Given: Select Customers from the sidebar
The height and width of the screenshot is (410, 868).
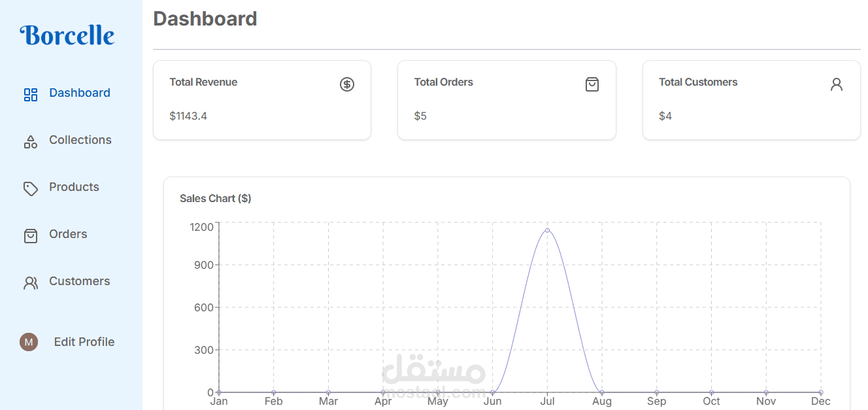Looking at the screenshot, I should [80, 281].
